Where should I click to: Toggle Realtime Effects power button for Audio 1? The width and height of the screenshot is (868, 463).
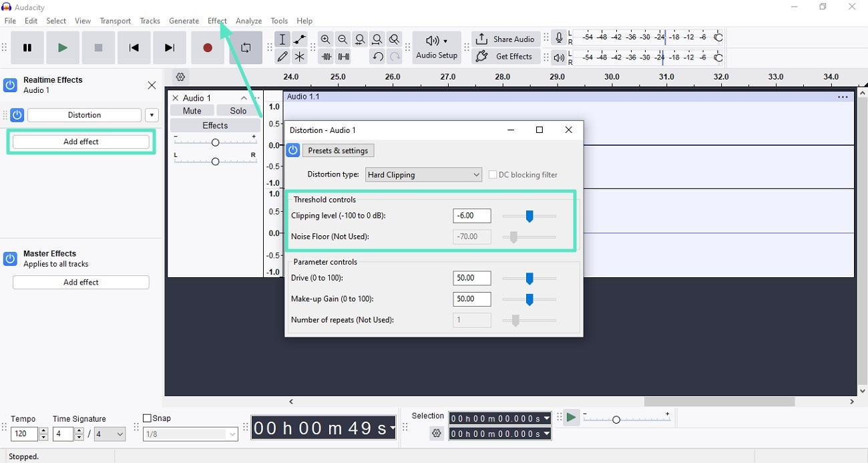10,85
